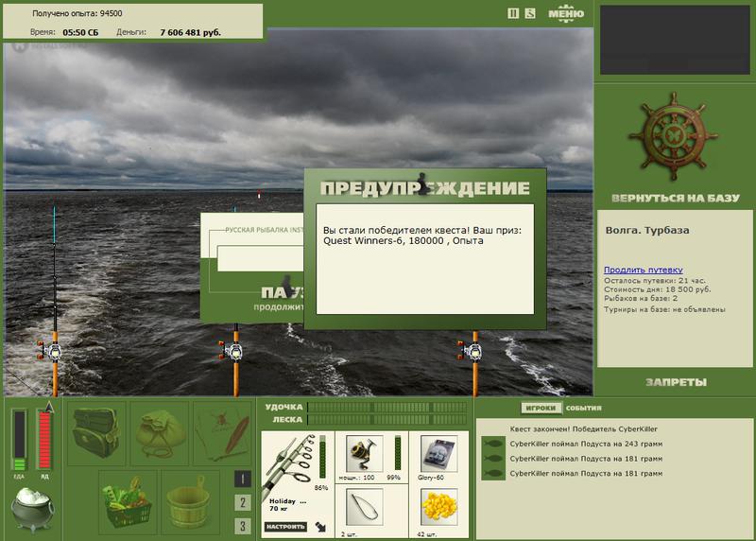Open the МЕНЮ menu

(566, 13)
